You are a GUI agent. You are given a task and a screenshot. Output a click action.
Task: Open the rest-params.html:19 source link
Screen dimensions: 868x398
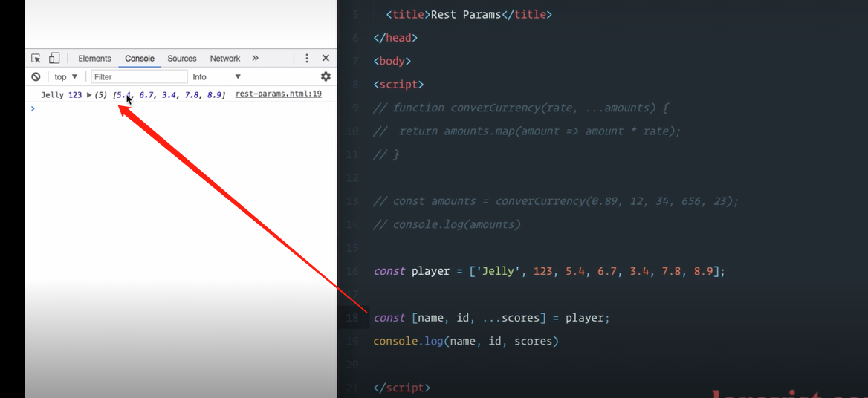[279, 94]
